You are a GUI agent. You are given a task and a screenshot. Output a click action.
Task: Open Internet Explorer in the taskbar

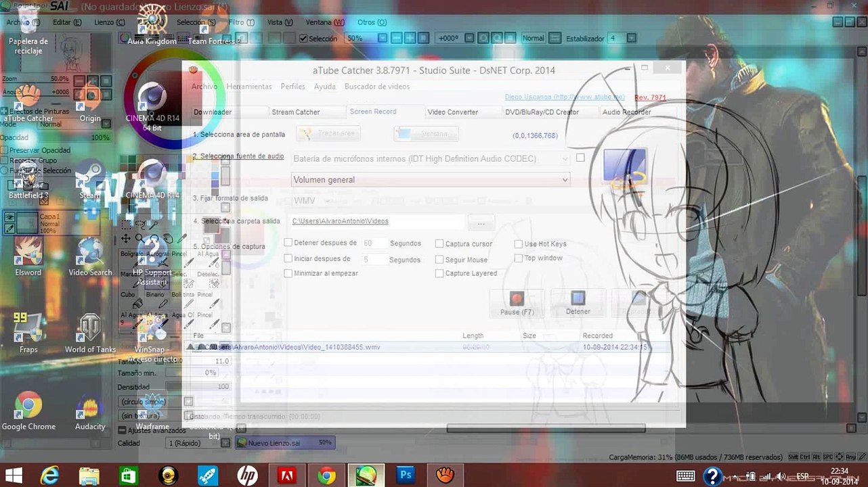50,476
